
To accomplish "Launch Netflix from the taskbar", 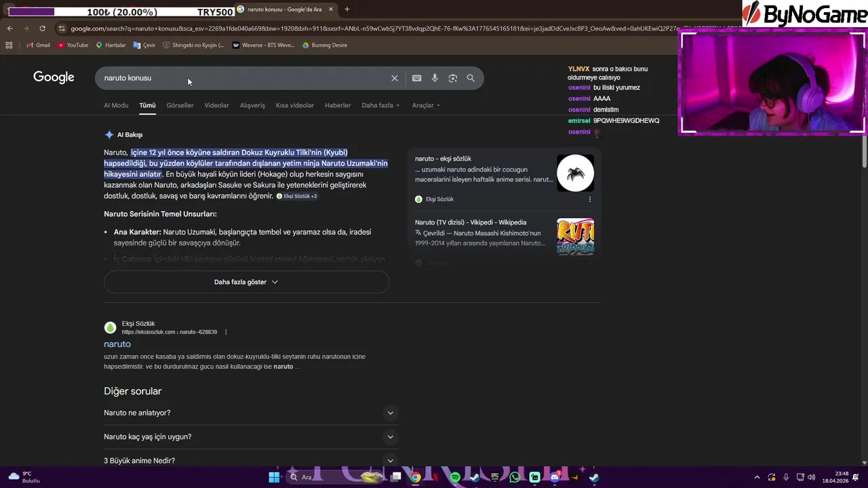I will [x=435, y=477].
